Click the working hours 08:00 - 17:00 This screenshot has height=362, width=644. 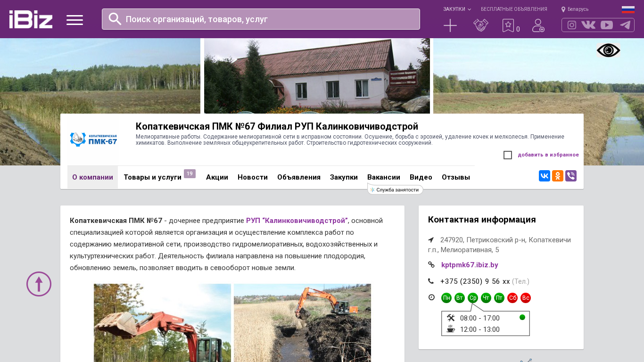point(480,318)
